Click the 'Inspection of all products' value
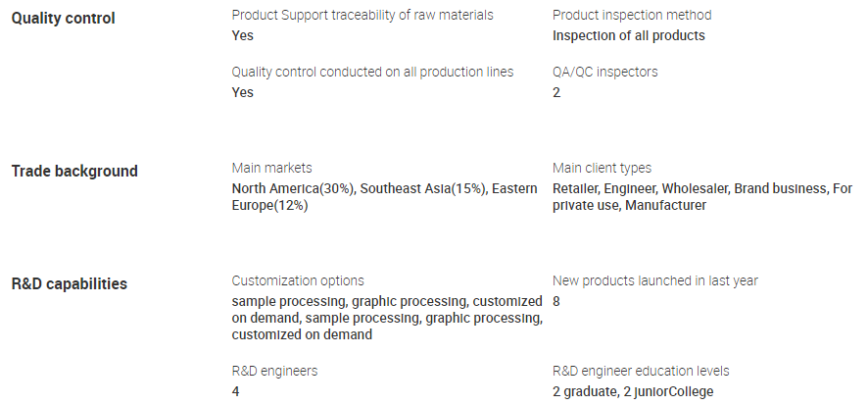The image size is (868, 405). pos(628,35)
